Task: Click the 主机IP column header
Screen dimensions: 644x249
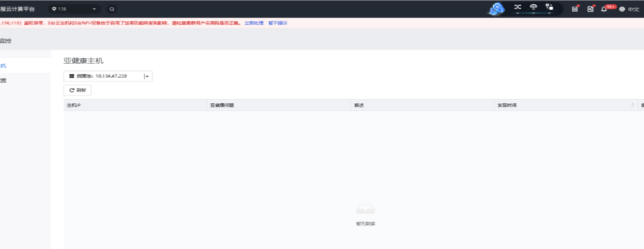Action: click(135, 105)
